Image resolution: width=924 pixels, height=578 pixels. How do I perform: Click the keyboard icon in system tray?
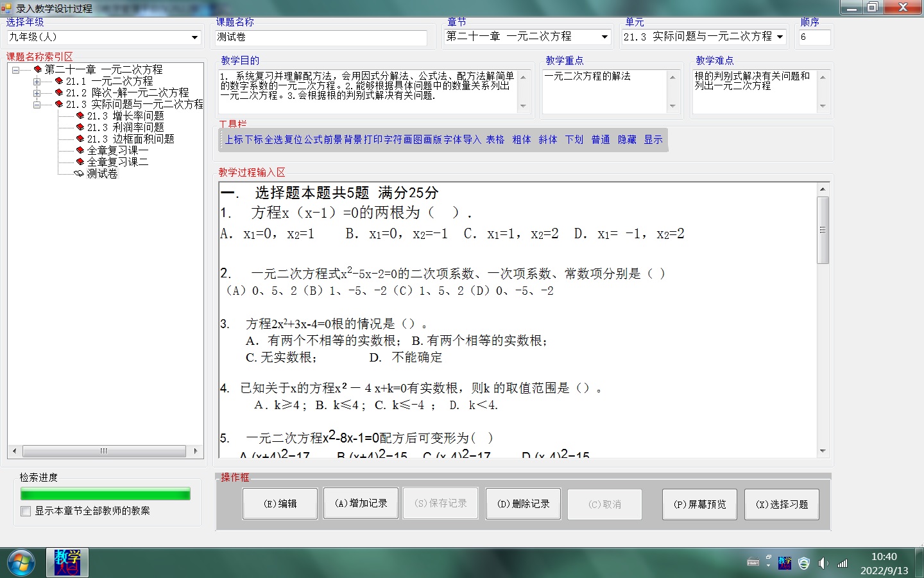point(753,563)
